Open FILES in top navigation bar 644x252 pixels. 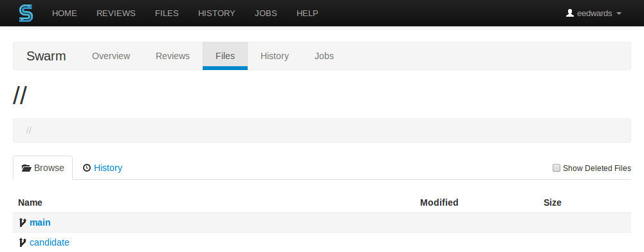[x=167, y=13]
